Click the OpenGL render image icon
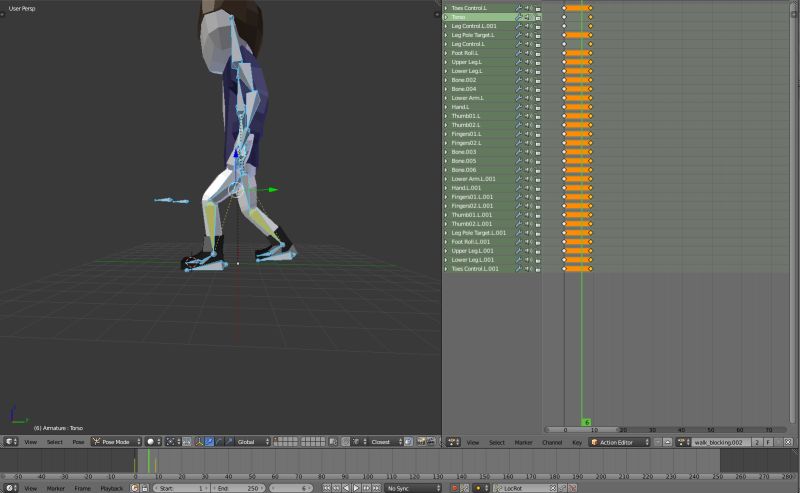Screen dimensions: 800x493 point(421,442)
